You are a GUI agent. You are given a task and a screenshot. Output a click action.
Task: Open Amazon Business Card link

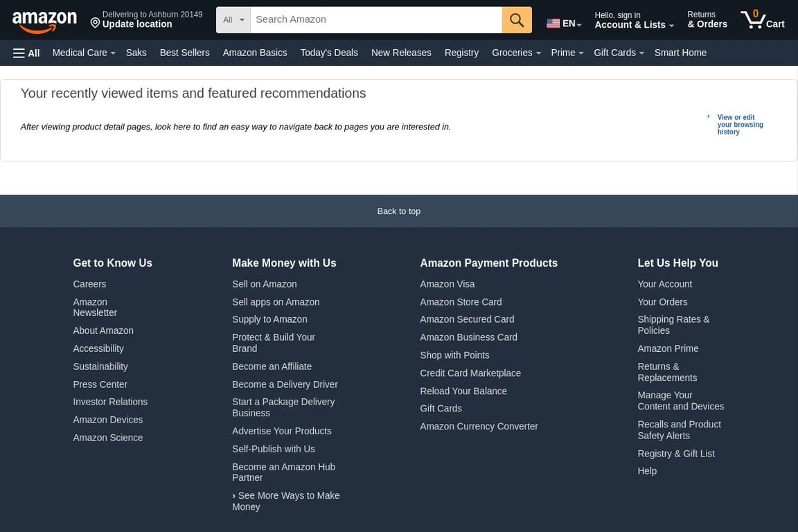click(x=468, y=337)
